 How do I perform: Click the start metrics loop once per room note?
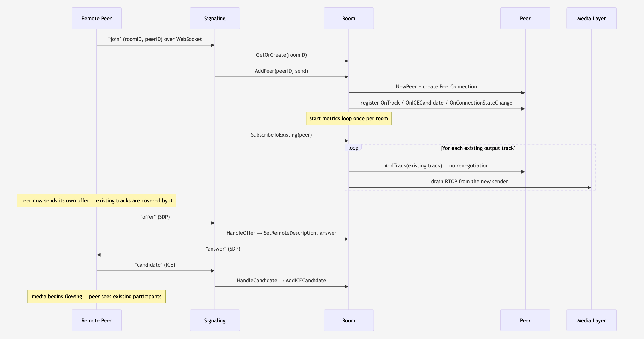(x=349, y=119)
